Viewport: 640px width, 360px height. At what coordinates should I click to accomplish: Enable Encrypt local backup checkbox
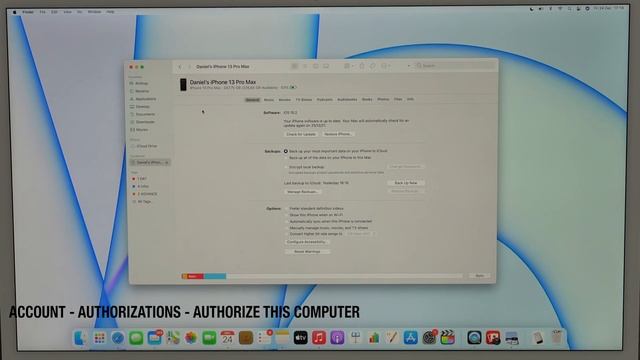(x=286, y=167)
